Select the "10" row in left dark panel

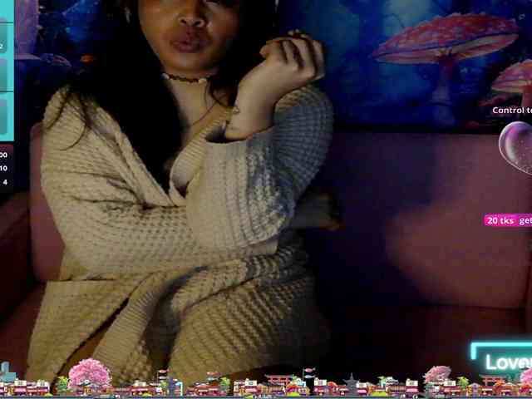4,168
